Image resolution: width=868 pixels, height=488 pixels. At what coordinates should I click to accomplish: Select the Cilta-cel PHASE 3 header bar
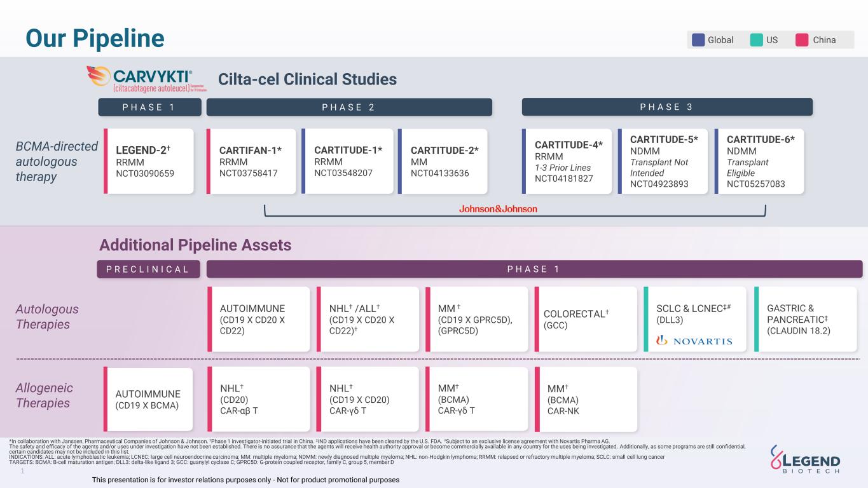[x=666, y=107]
